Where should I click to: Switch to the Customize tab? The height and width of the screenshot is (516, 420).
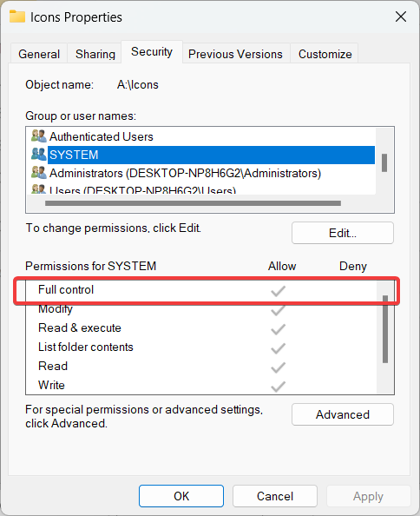(x=325, y=54)
